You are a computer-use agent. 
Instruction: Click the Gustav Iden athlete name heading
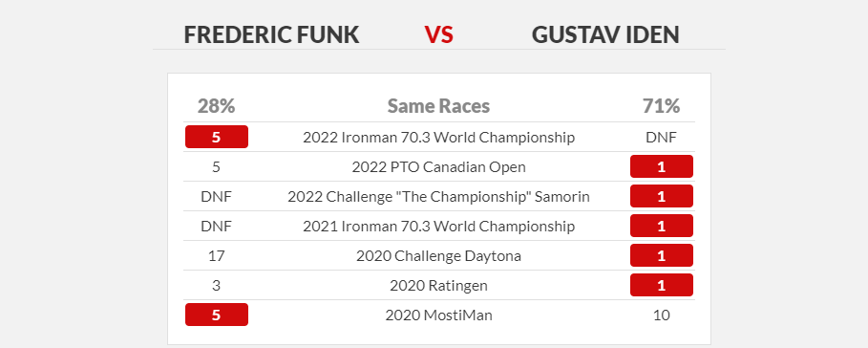point(605,35)
